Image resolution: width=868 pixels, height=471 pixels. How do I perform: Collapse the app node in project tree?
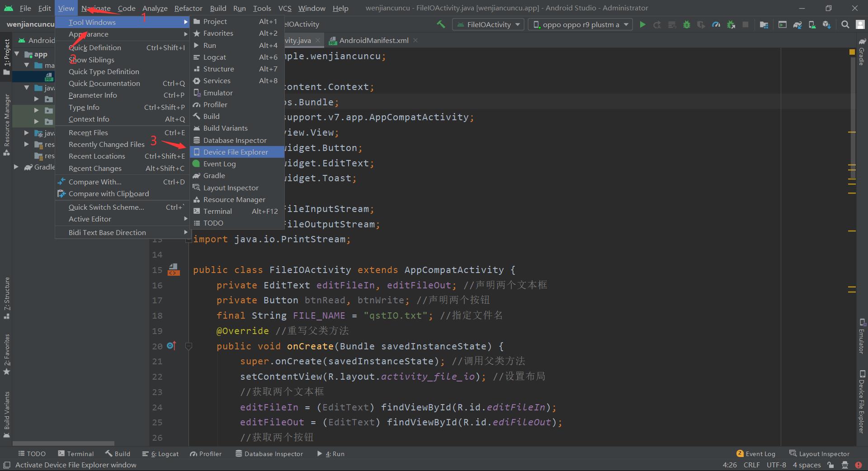tap(17, 54)
